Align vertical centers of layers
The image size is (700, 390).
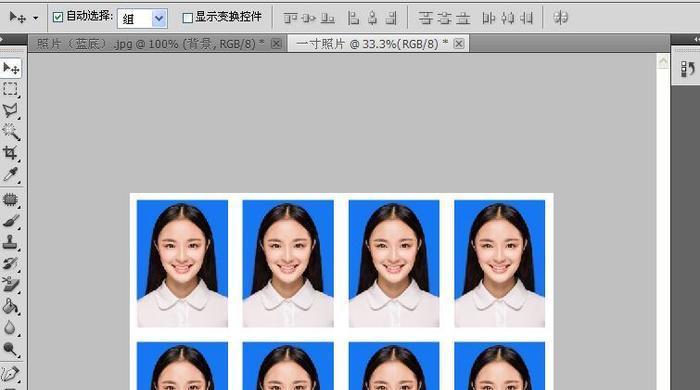coord(309,18)
